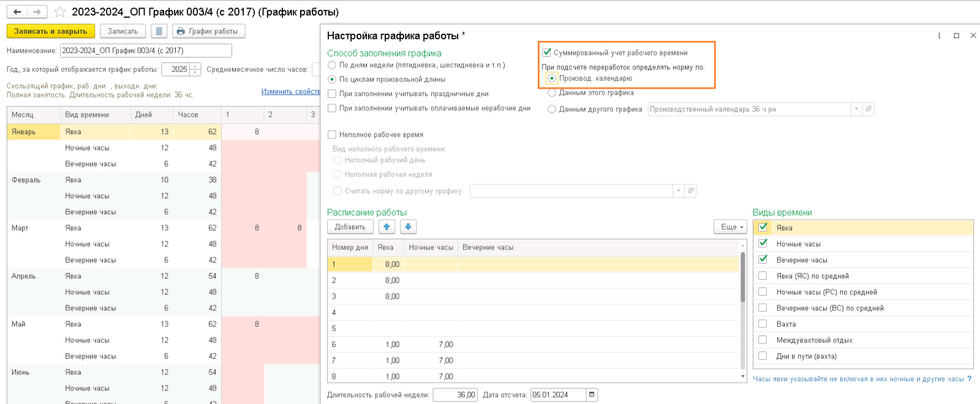Open the Еще dropdown menu

(x=731, y=227)
